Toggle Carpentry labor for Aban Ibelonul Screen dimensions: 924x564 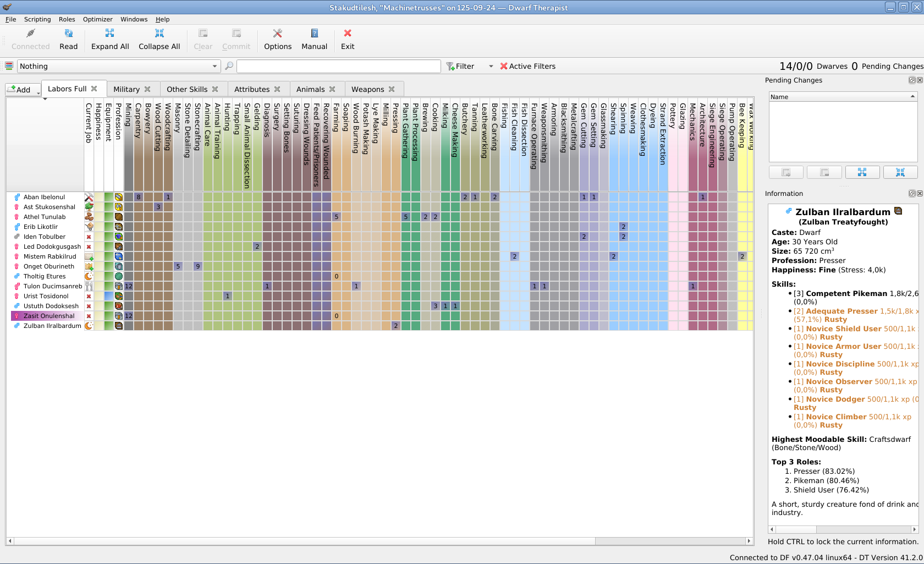coord(139,197)
